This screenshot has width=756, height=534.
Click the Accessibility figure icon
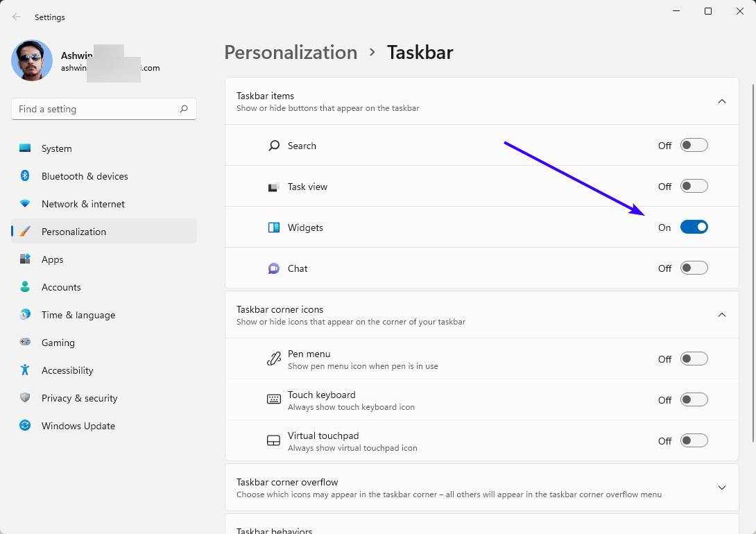(25, 370)
